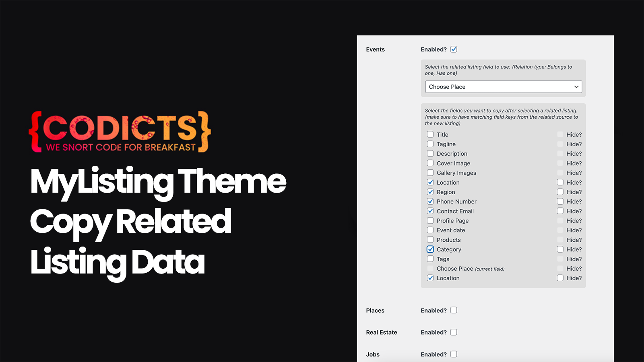Toggle Hide? for the Region field
Image resolution: width=644 pixels, height=362 pixels.
560,192
